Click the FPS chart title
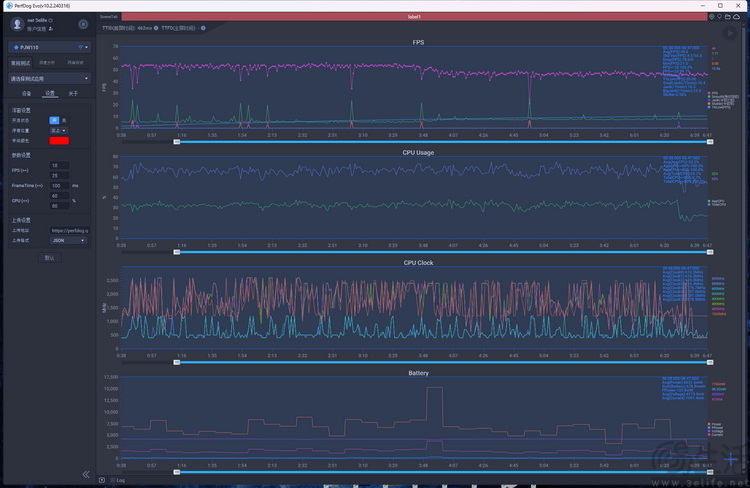The image size is (750, 488). (x=418, y=43)
